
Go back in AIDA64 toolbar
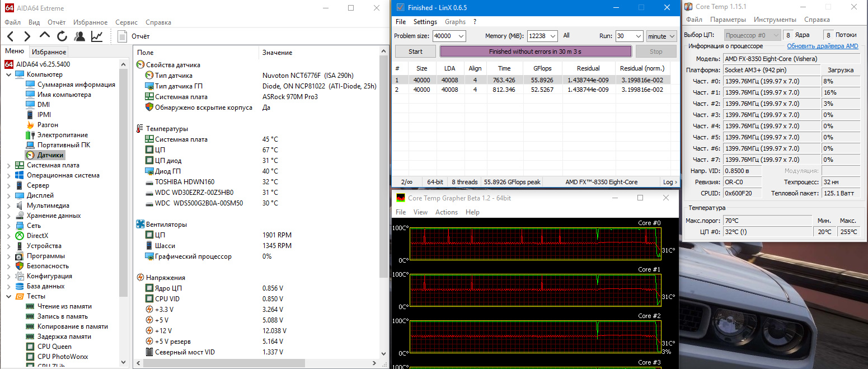pos(11,36)
